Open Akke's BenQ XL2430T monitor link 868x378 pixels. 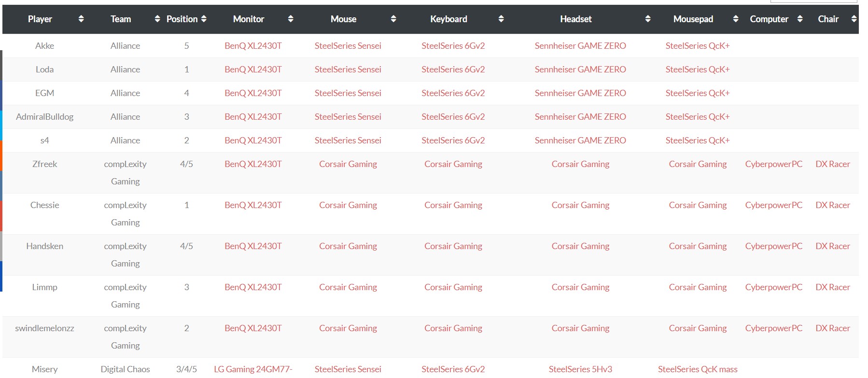[x=253, y=46]
